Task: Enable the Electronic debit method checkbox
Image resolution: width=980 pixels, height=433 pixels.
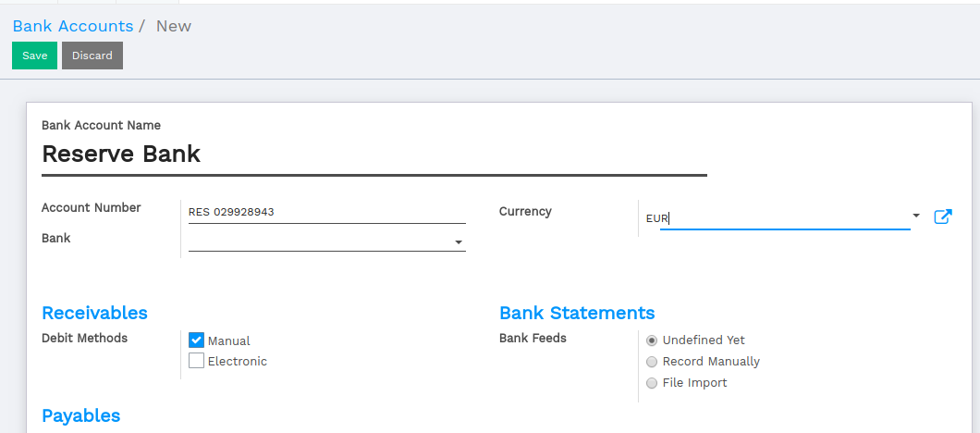Action: 196,361
